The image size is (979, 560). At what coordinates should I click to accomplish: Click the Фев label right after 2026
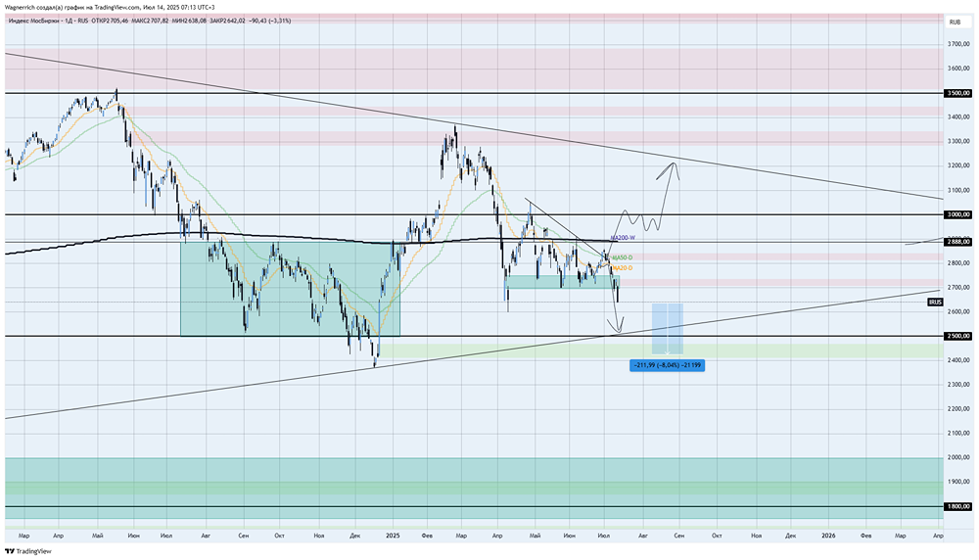[866, 536]
